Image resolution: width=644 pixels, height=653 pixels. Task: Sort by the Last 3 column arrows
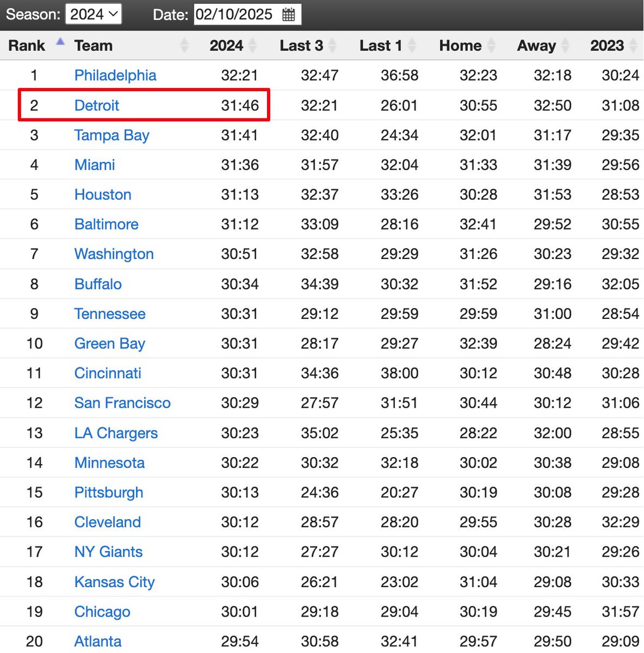point(332,46)
